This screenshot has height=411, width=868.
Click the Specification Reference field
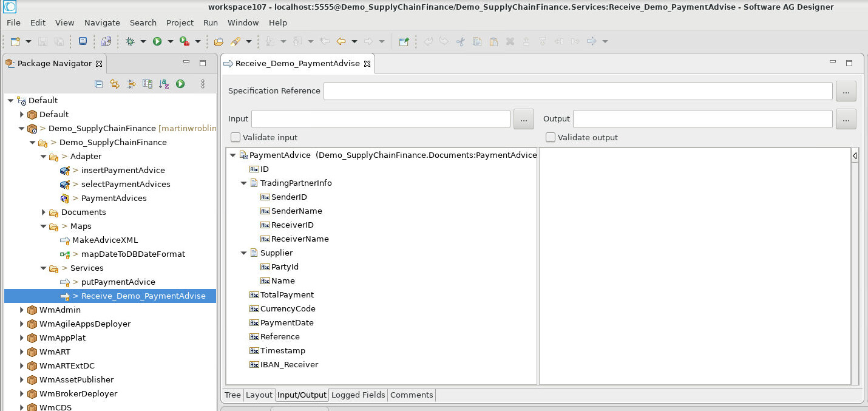pos(578,91)
